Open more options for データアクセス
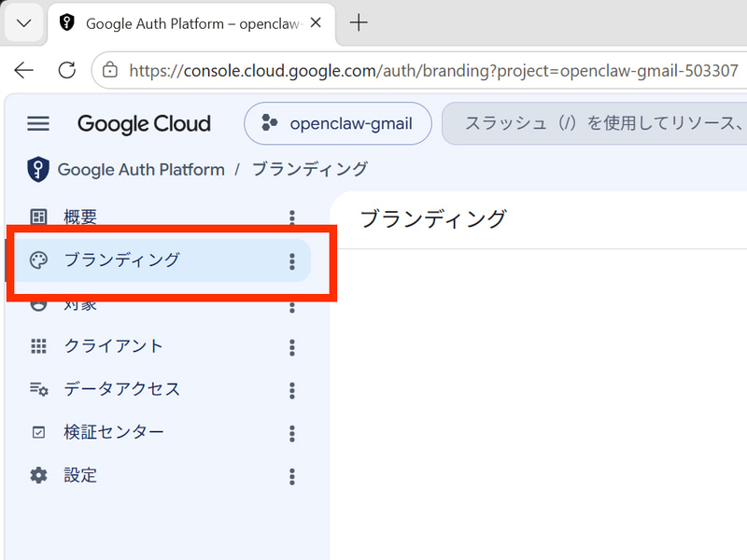 (292, 390)
